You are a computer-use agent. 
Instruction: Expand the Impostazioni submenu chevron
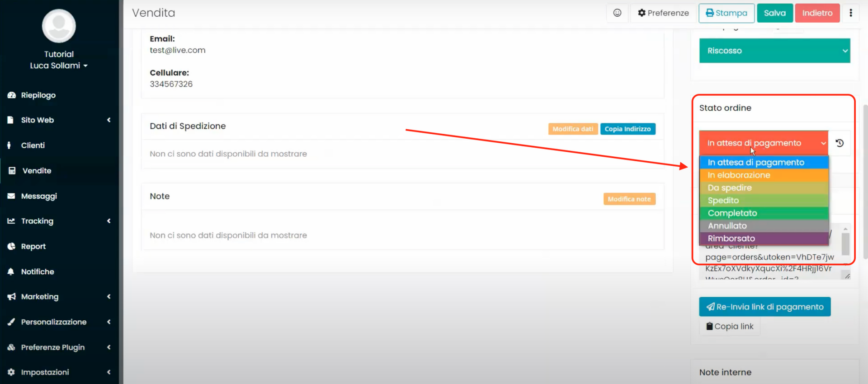pos(109,372)
